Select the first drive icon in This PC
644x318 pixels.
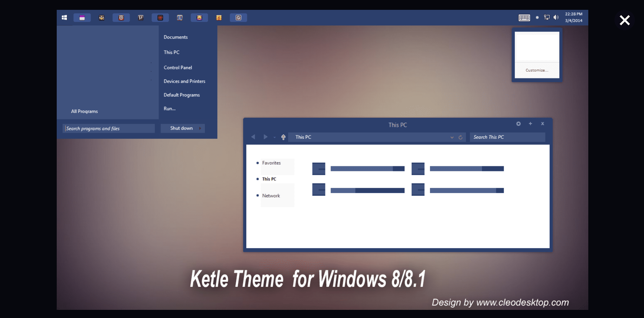pos(319,169)
